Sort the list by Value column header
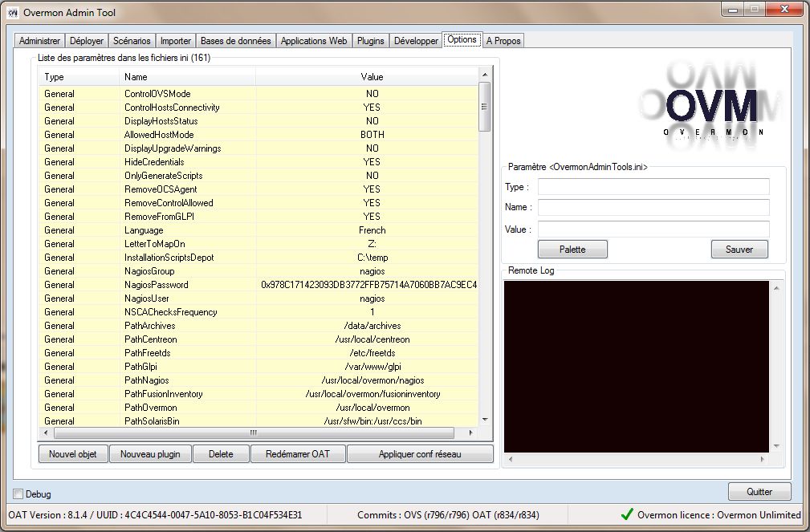 pos(368,77)
